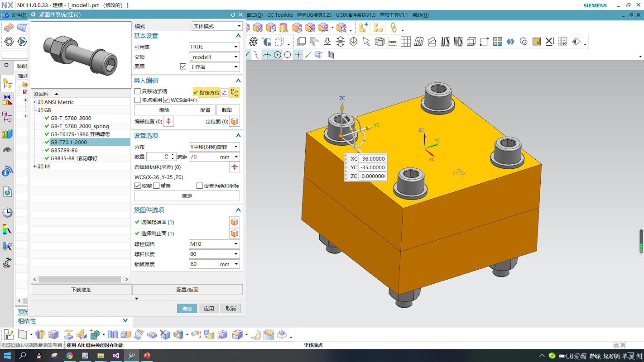
Task: Expand the JIS tree node
Action: click(35, 167)
